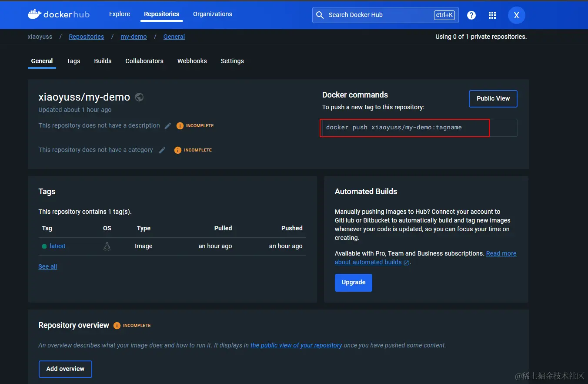Click 'Using 0 of 1 private repositories' text

[481, 37]
